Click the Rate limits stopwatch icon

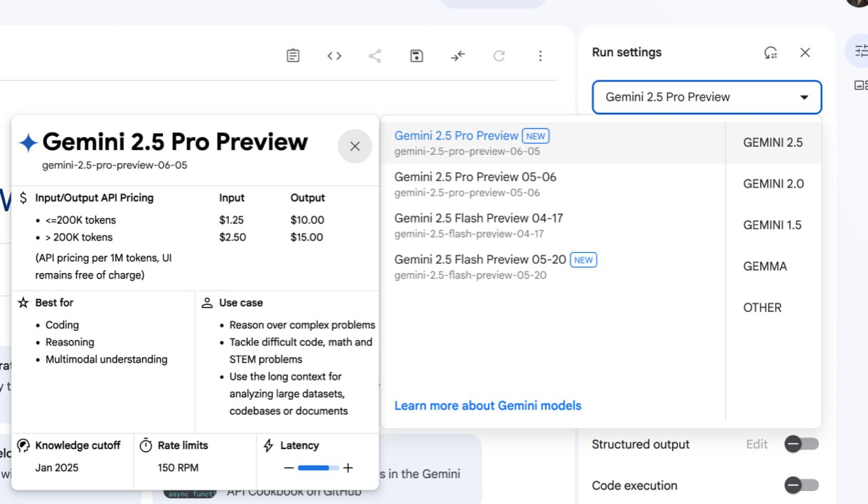(146, 445)
